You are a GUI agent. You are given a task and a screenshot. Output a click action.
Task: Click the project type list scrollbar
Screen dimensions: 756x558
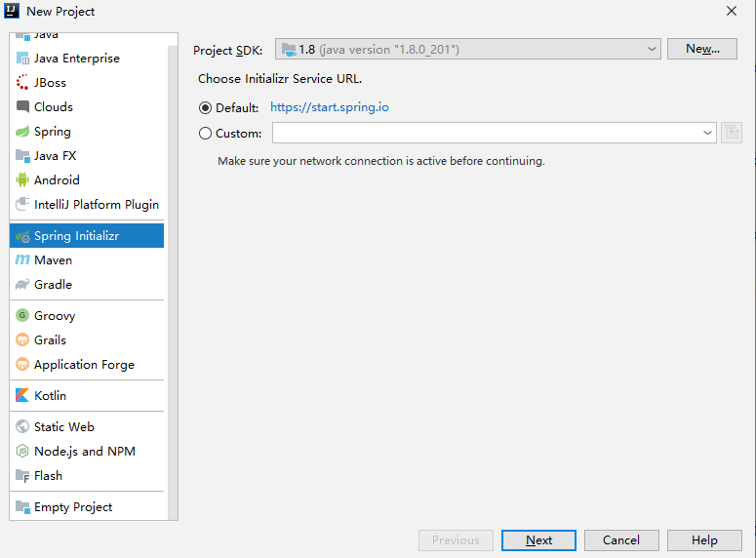tap(173, 282)
